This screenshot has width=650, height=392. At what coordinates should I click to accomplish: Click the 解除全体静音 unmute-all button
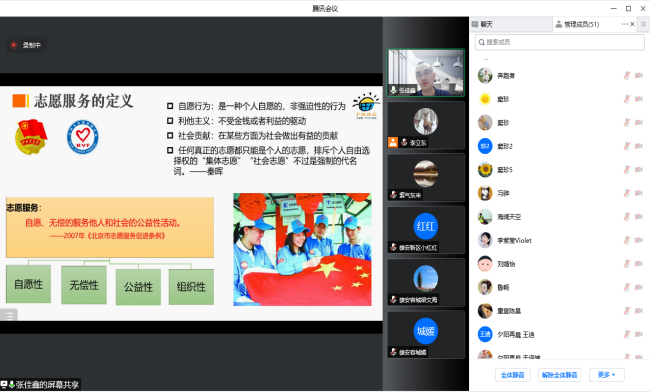[560, 375]
